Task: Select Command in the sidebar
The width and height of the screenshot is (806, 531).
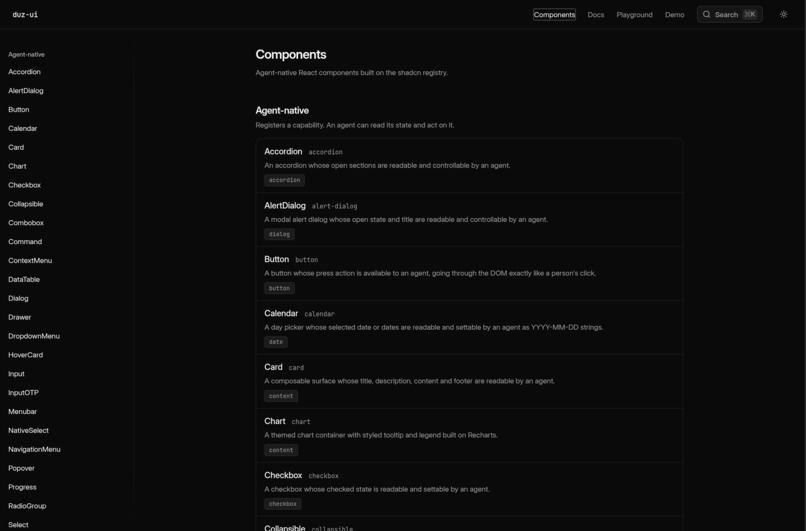Action: coord(25,241)
